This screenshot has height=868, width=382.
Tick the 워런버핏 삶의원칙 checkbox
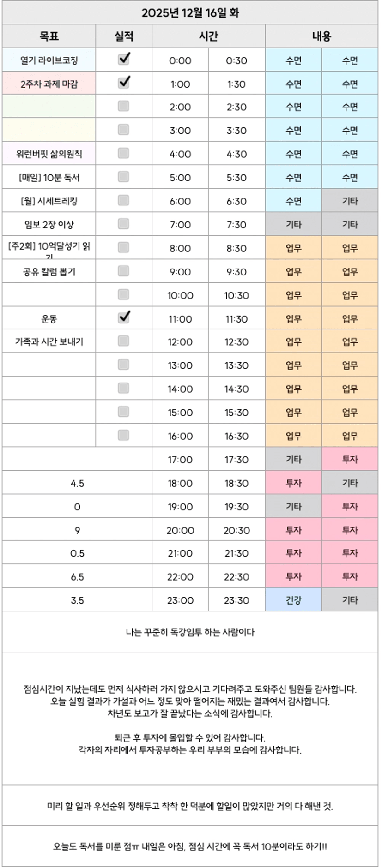[123, 153]
